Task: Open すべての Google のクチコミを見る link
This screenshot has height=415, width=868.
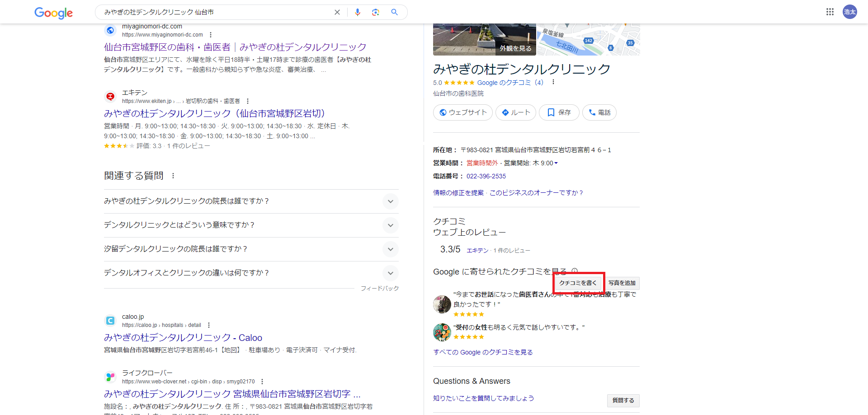Action: pos(483,352)
